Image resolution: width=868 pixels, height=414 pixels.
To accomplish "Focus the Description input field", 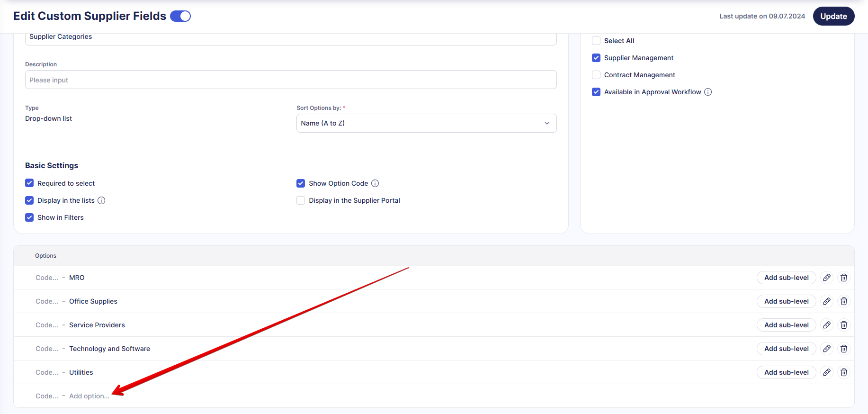I will [x=291, y=80].
